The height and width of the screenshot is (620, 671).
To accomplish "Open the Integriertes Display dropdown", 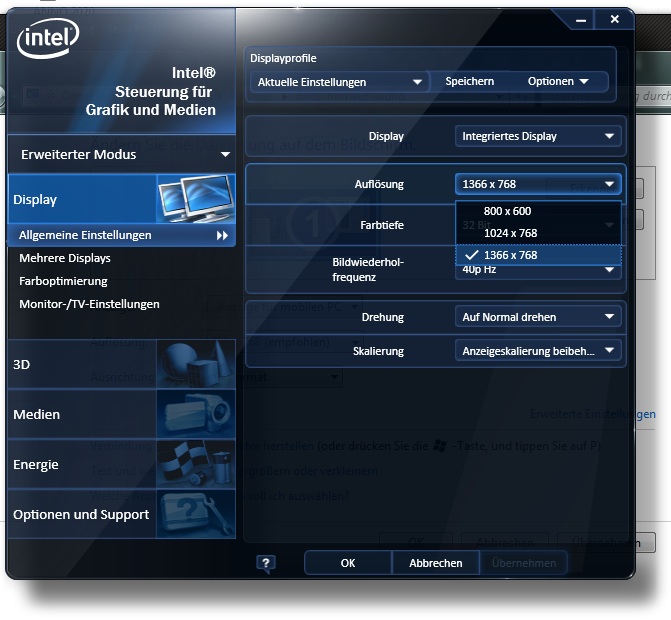I will [538, 136].
